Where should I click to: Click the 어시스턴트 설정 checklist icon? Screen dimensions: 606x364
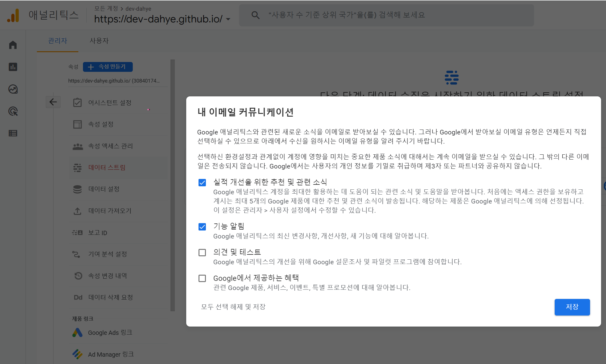(x=77, y=103)
